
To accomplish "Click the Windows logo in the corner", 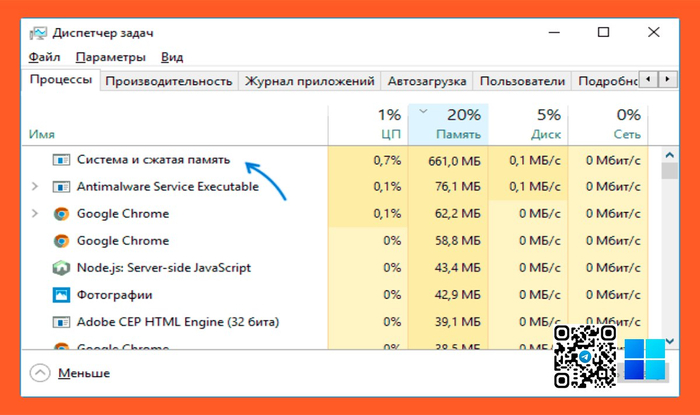I will (x=644, y=358).
